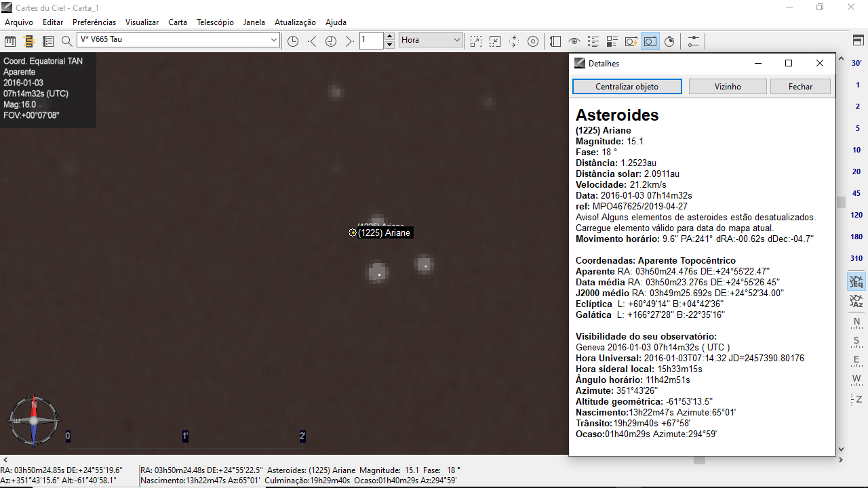Click clock icon between time arrows

[x=331, y=41]
